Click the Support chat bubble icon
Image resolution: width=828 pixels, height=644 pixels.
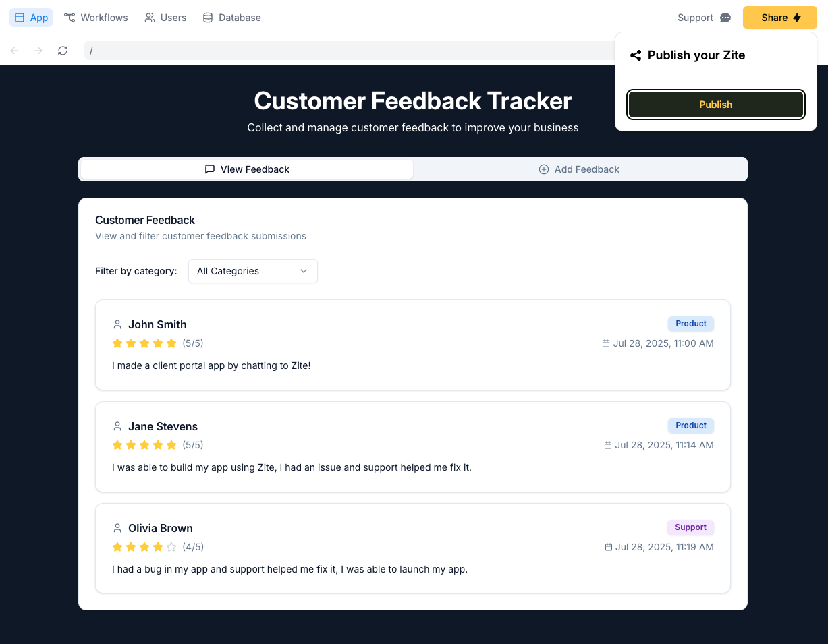pyautogui.click(x=725, y=18)
